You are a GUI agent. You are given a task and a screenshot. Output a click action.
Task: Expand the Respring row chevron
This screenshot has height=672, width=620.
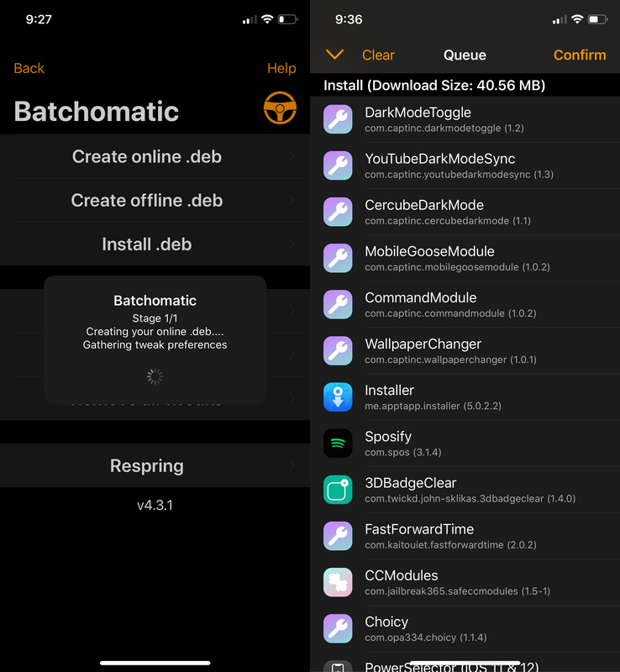tap(292, 465)
